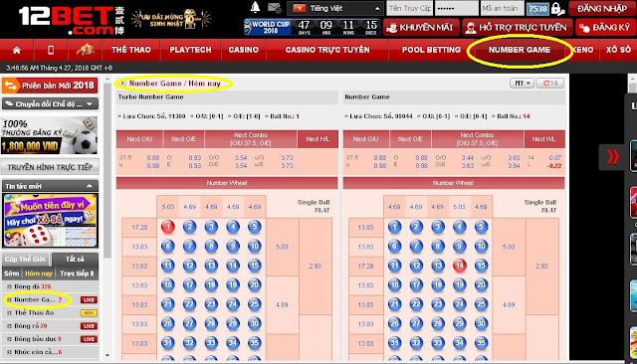
Task: Open CASINO TRỰC TUYẾN menu
Action: tap(327, 50)
